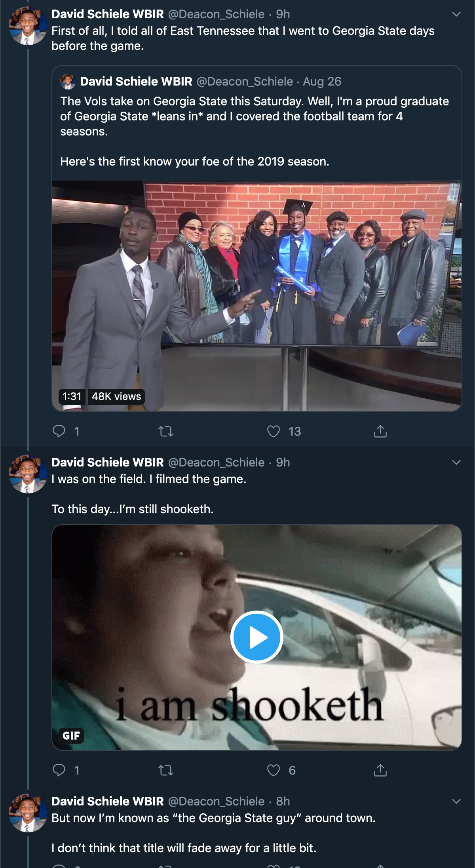The height and width of the screenshot is (868, 475).
Task: Open the avatar on the 8h tweet
Action: (28, 813)
